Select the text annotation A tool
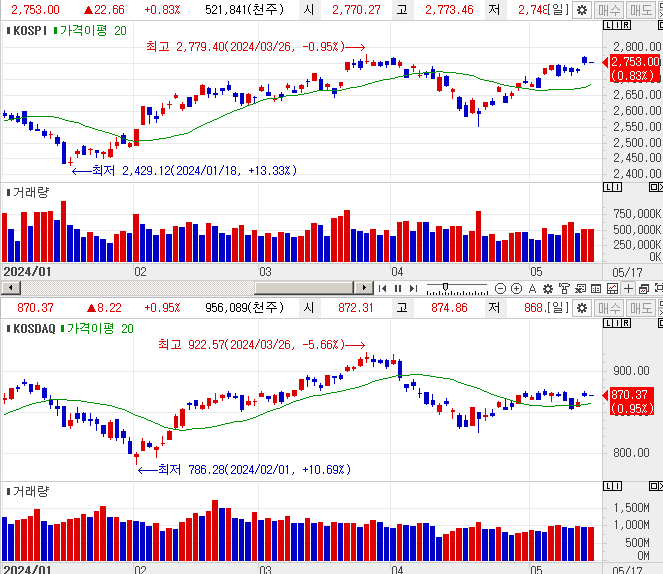The width and height of the screenshot is (663, 574). coord(532,289)
